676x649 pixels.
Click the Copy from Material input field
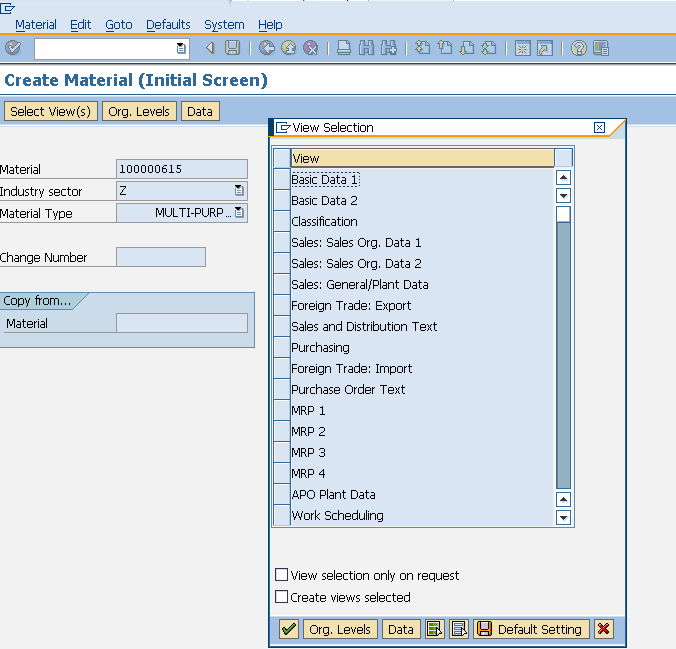point(182,323)
